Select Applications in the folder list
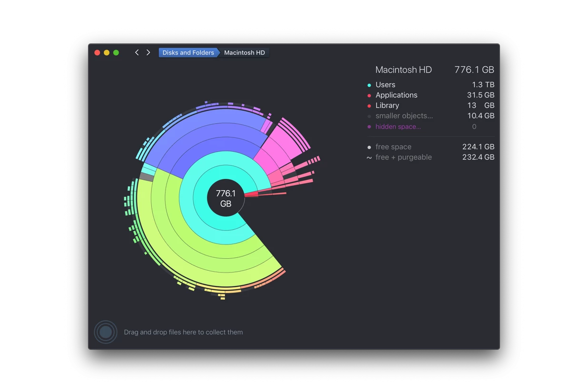 (396, 95)
